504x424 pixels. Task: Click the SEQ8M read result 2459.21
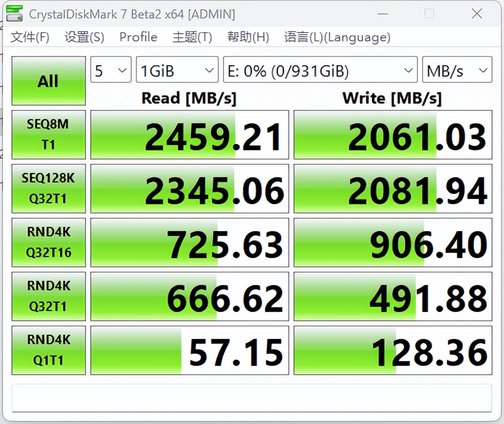[190, 135]
